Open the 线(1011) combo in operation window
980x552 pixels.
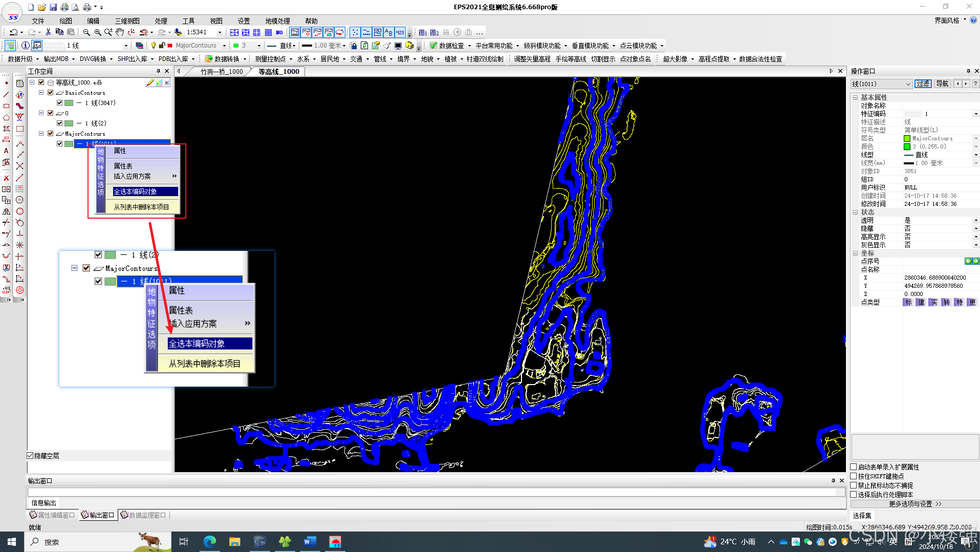[x=881, y=84]
